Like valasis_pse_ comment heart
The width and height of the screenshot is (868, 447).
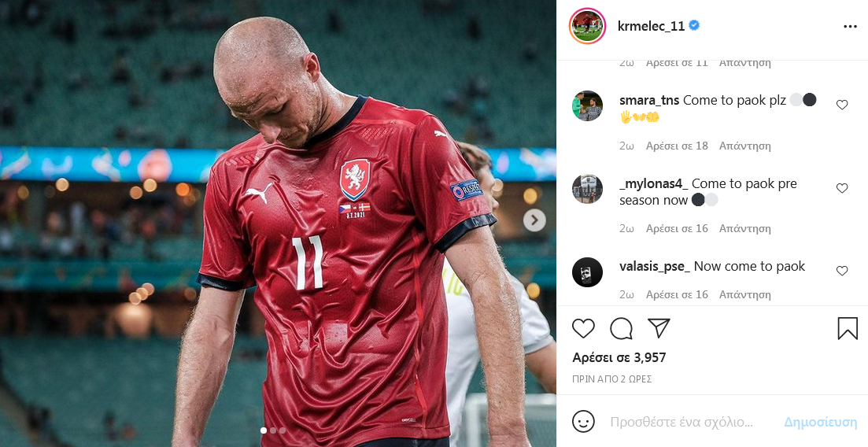[x=842, y=271]
